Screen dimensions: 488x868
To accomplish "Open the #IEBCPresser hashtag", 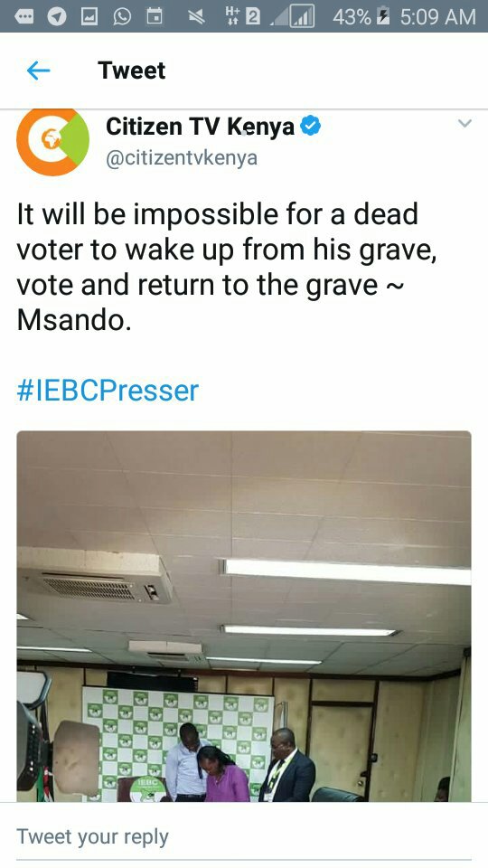I will (108, 391).
